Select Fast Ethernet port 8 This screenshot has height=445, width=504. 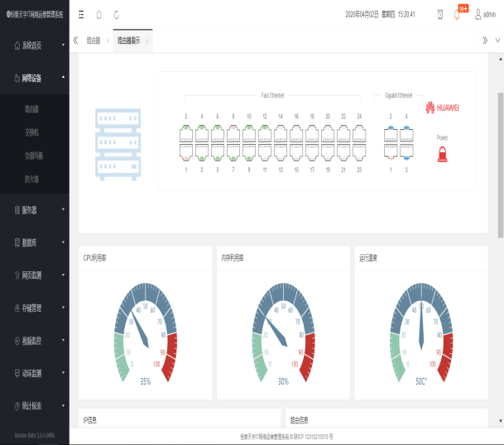233,133
